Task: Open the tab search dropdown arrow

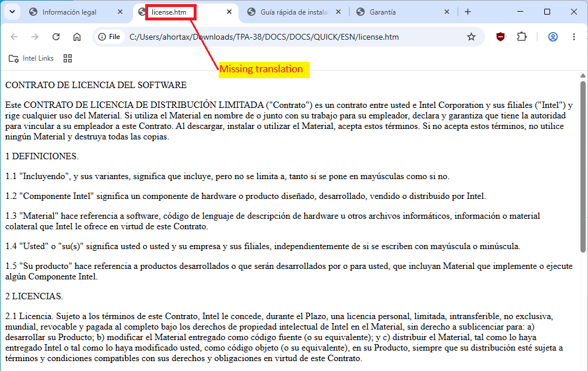Action: tap(12, 12)
